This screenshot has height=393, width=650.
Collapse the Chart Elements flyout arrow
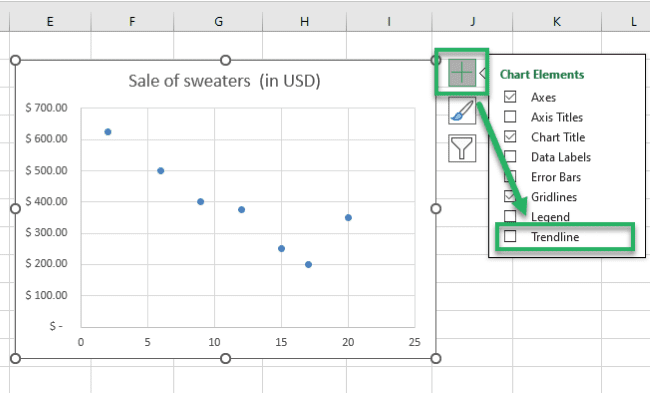coord(483,73)
